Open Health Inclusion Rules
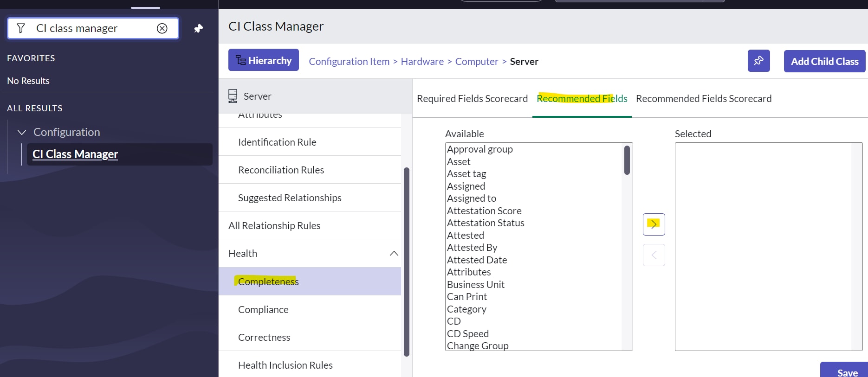 (310, 365)
